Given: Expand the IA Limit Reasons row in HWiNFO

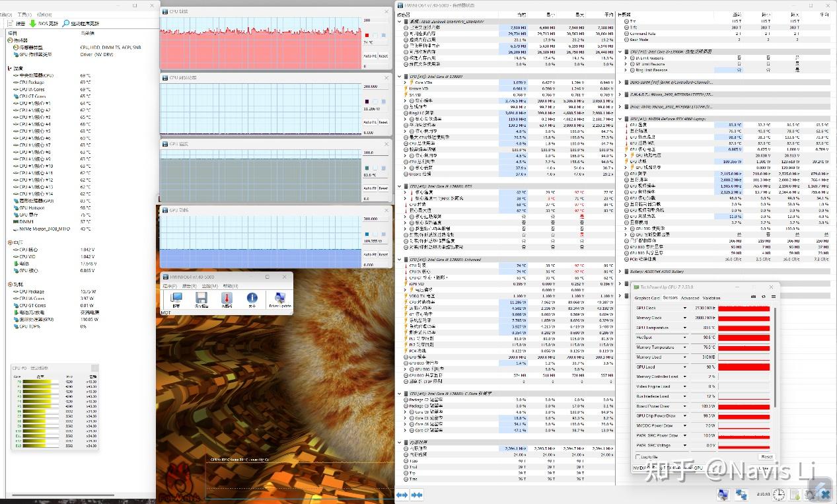Looking at the screenshot, I should pyautogui.click(x=626, y=58).
